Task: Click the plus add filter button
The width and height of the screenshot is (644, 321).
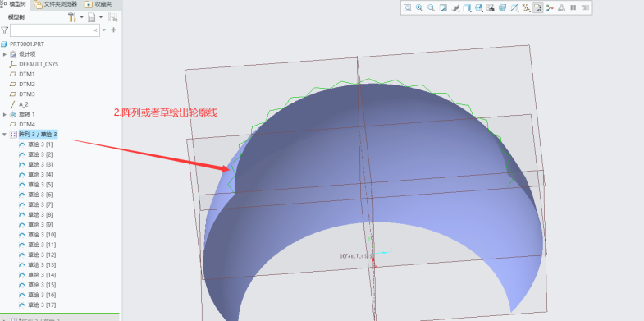Action: (114, 30)
